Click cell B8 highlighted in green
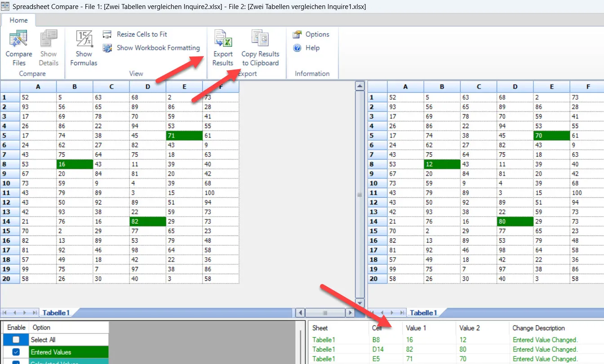Viewport: 604px width, 364px height. point(74,164)
